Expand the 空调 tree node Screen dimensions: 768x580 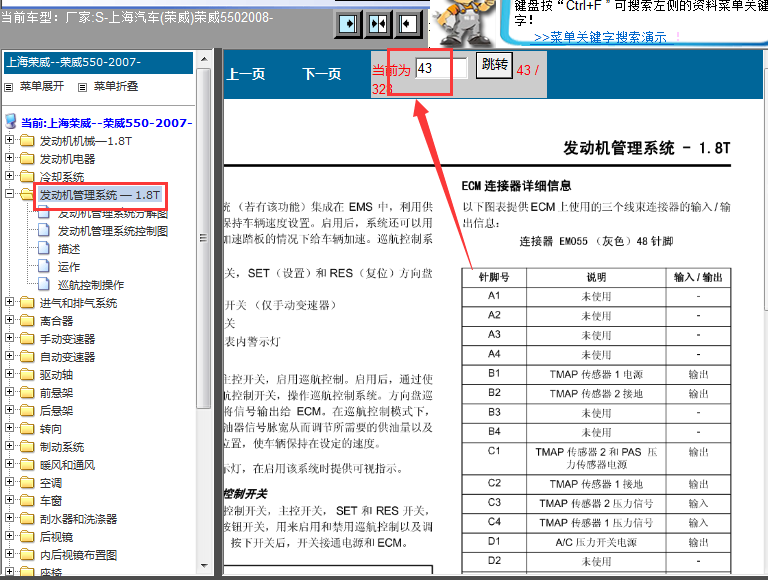coord(10,483)
